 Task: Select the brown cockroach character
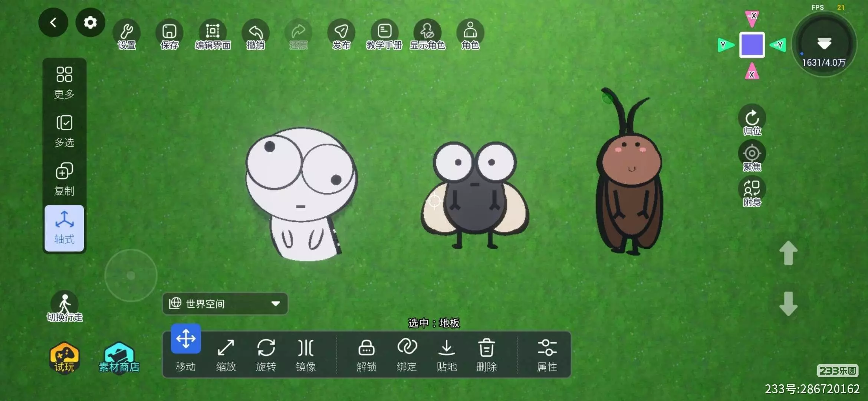point(629,172)
